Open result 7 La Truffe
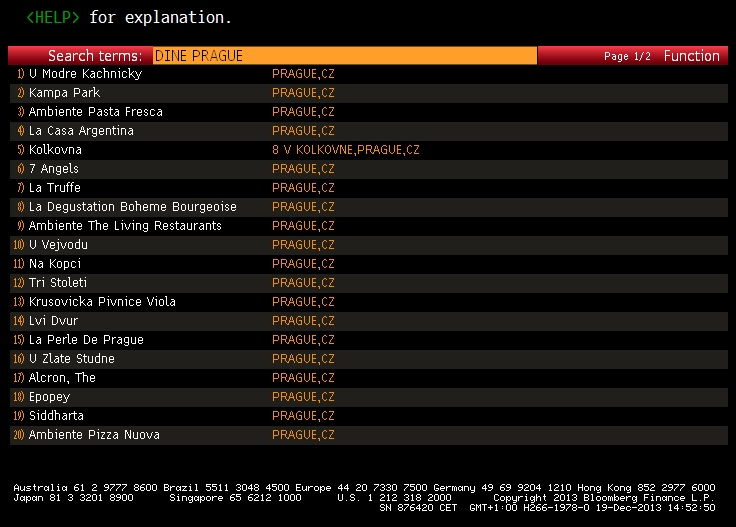The width and height of the screenshot is (736, 527). [x=54, y=188]
